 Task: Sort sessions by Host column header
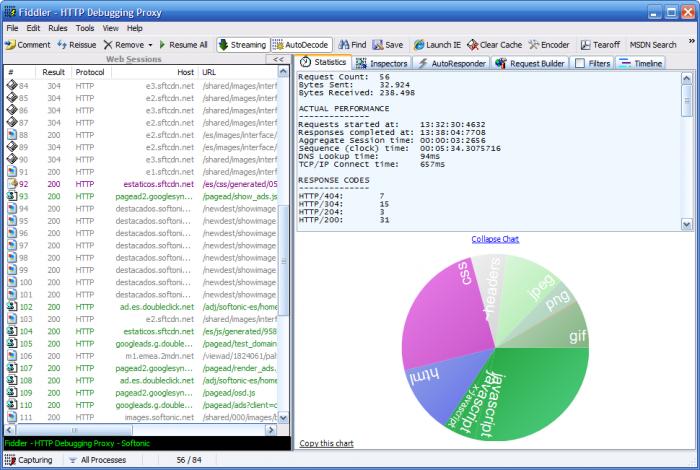click(x=154, y=72)
